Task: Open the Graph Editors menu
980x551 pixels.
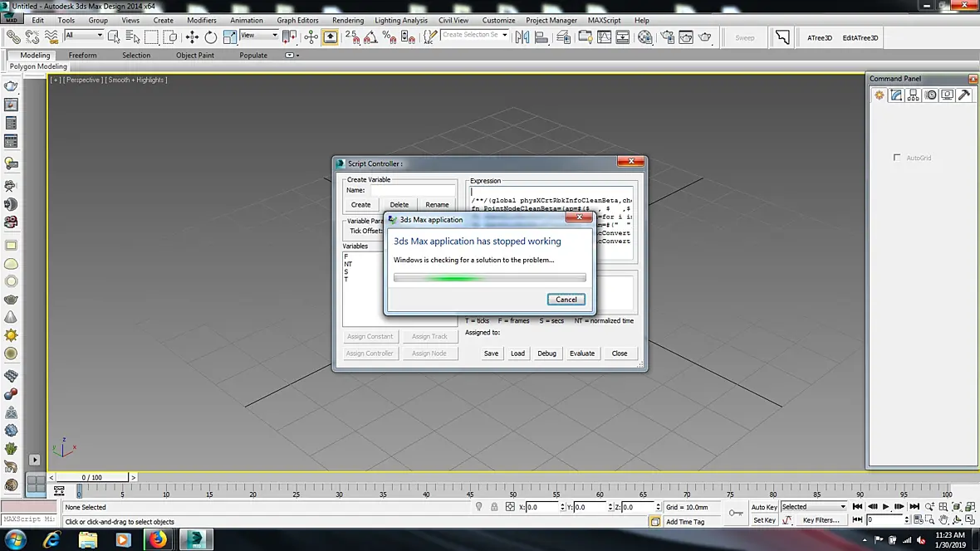Action: tap(297, 20)
